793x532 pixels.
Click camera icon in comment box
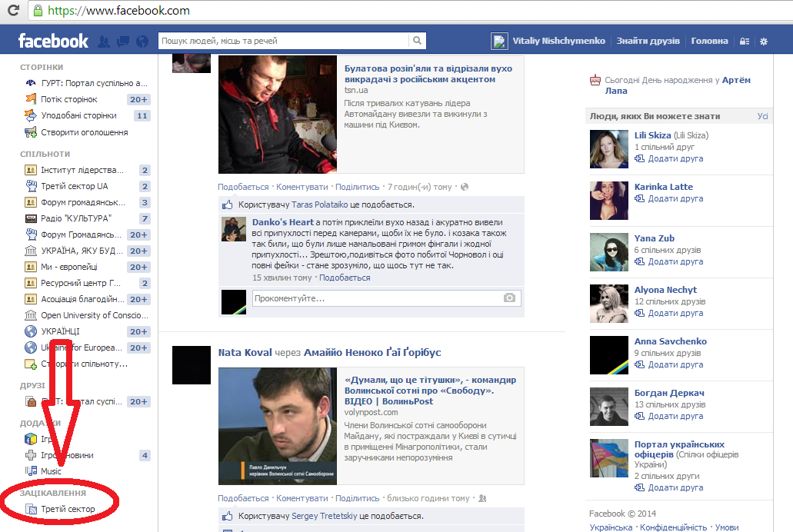click(509, 298)
